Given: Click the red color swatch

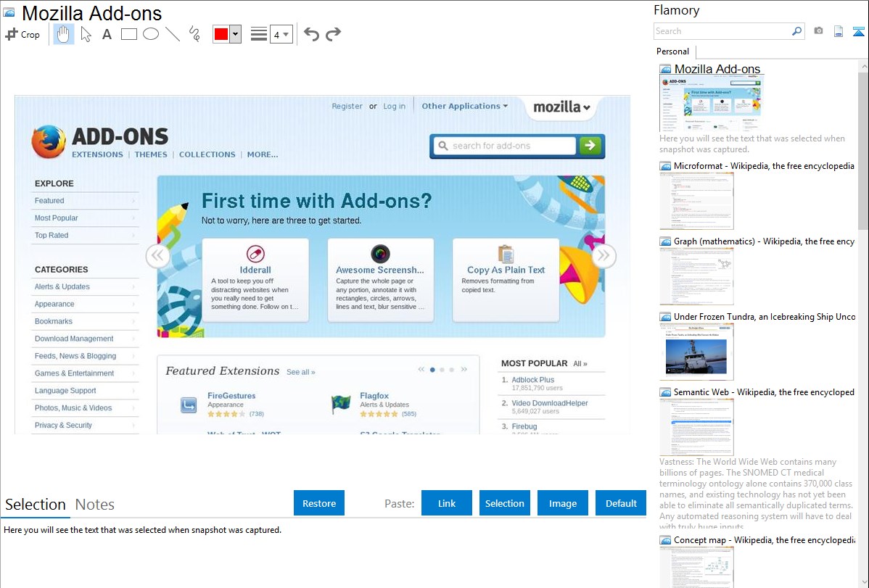Looking at the screenshot, I should pos(221,34).
